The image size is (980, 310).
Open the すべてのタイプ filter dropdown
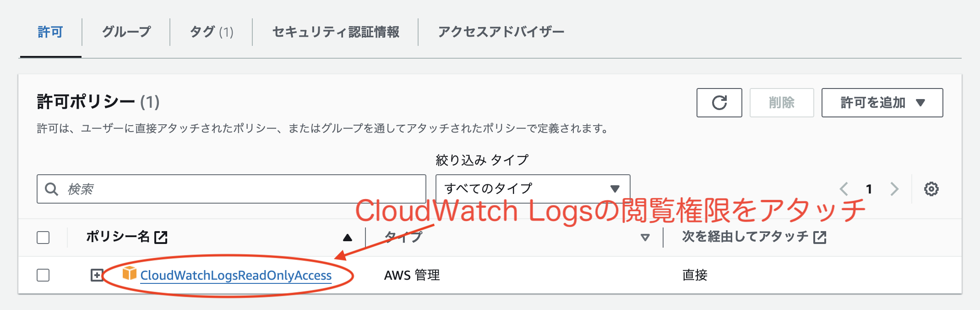pyautogui.click(x=533, y=188)
